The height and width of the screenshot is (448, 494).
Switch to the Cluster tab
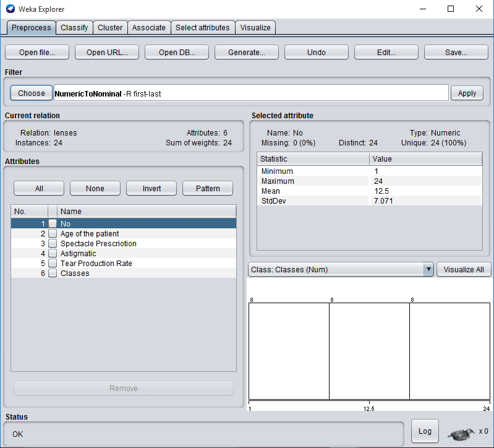110,28
